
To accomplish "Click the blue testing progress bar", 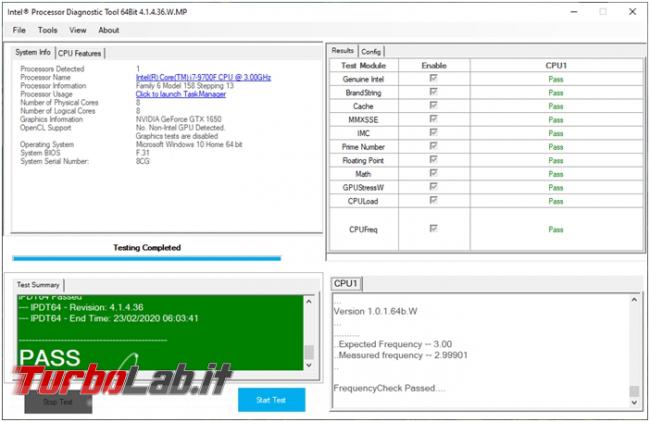I will tap(147, 259).
